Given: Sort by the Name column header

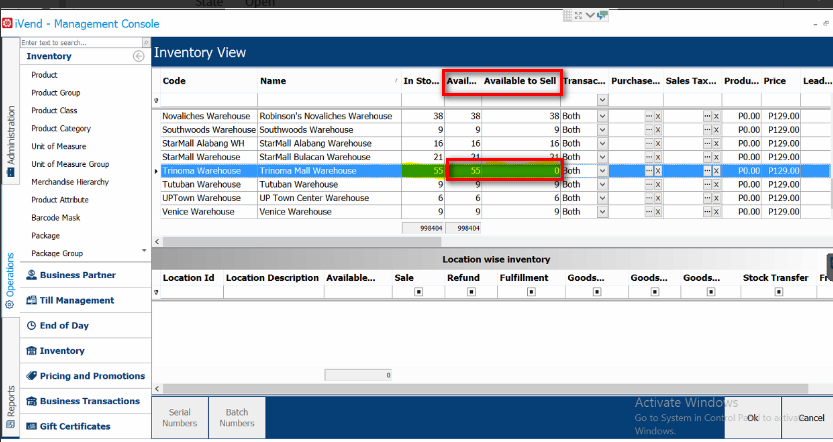Looking at the screenshot, I should coord(273,81).
